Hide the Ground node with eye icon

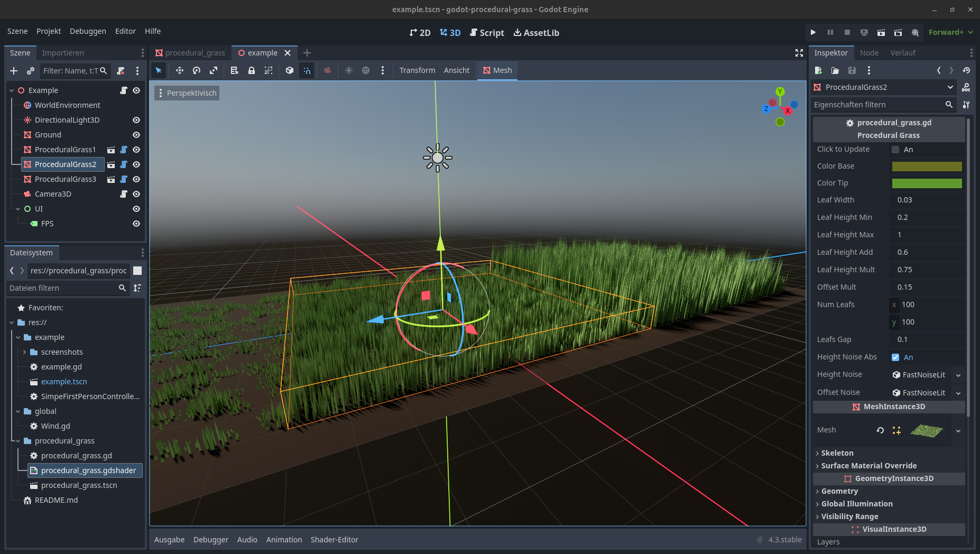coord(136,135)
